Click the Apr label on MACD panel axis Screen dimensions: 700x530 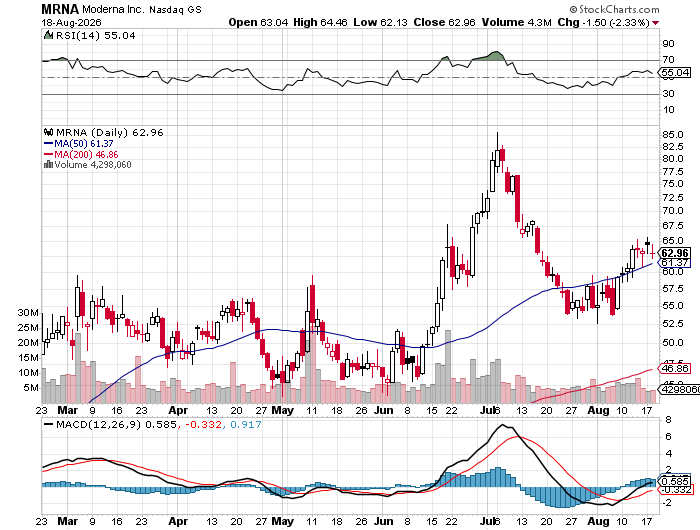[x=178, y=521]
